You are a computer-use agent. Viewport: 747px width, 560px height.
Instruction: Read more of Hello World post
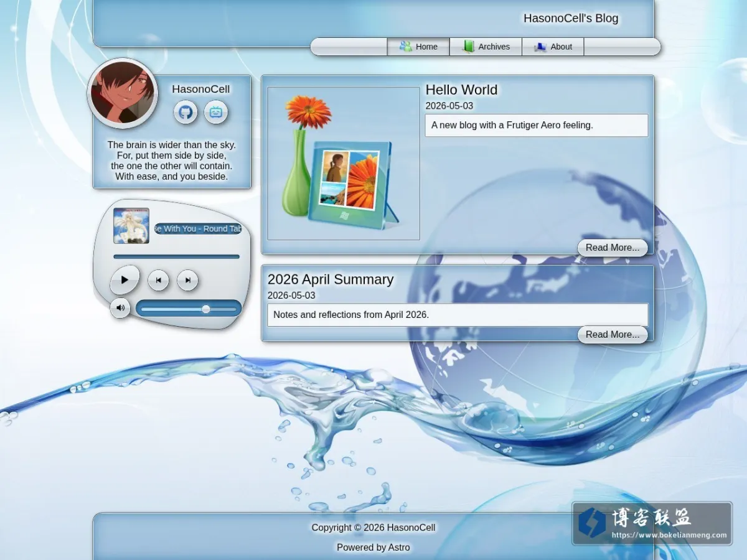coord(613,248)
